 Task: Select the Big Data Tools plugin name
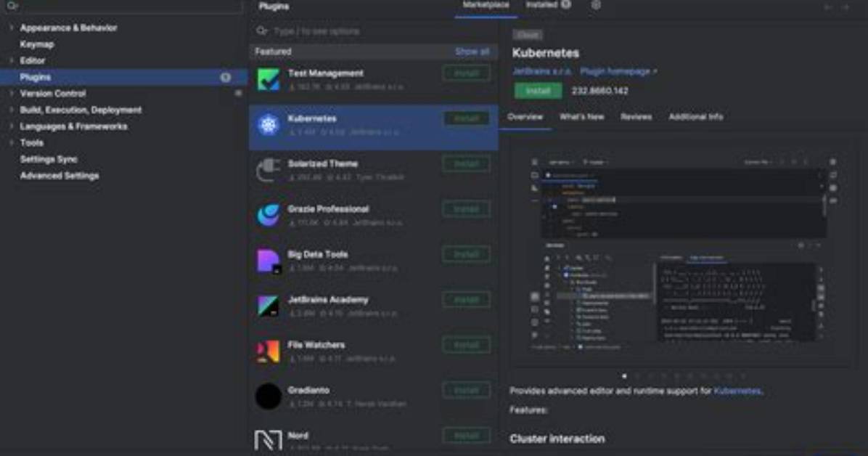click(318, 255)
